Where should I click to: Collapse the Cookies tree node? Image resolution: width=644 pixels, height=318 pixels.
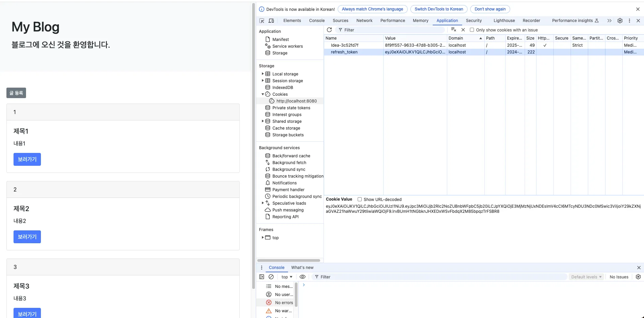point(263,94)
